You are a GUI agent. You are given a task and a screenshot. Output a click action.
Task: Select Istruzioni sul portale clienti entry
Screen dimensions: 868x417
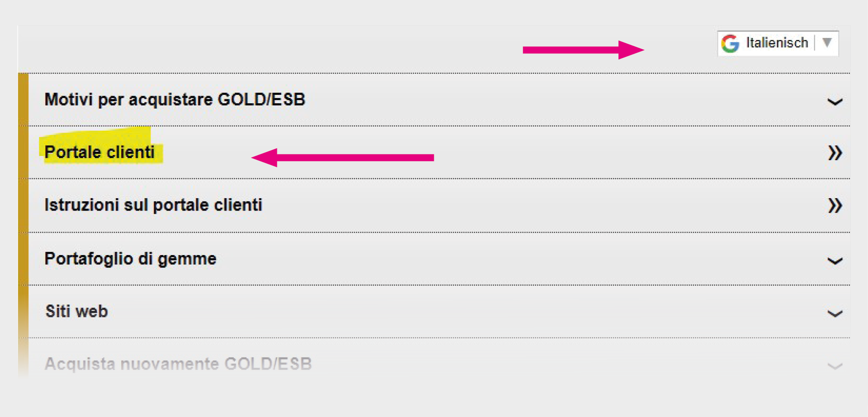pos(153,205)
